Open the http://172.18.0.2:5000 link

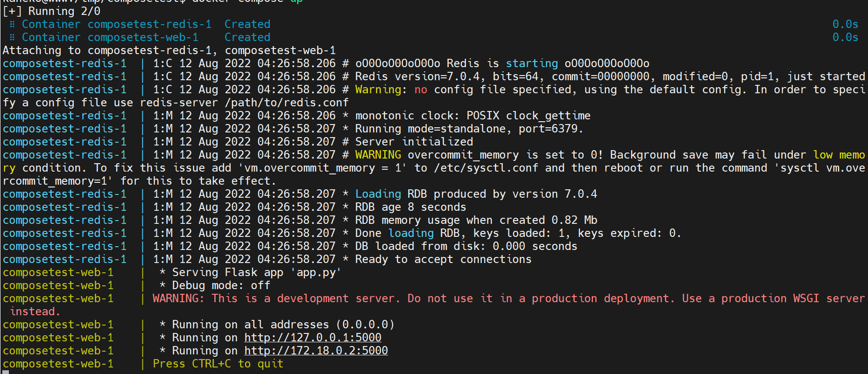[316, 350]
